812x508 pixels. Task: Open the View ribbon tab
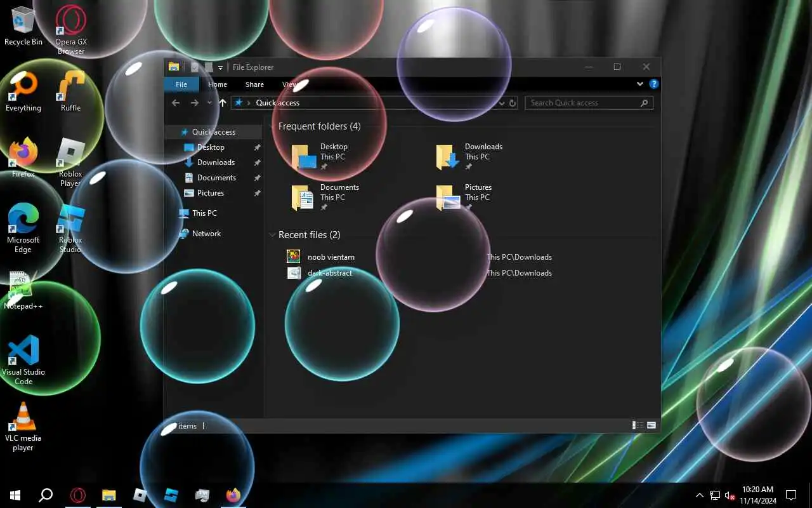tap(290, 84)
